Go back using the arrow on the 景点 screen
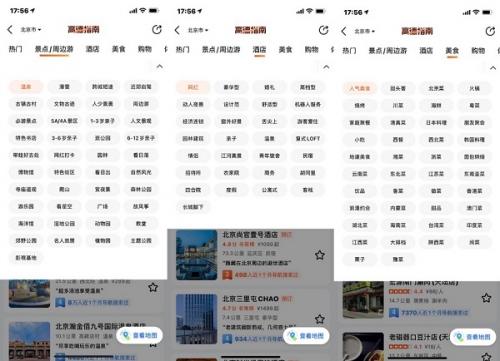 click(x=10, y=30)
